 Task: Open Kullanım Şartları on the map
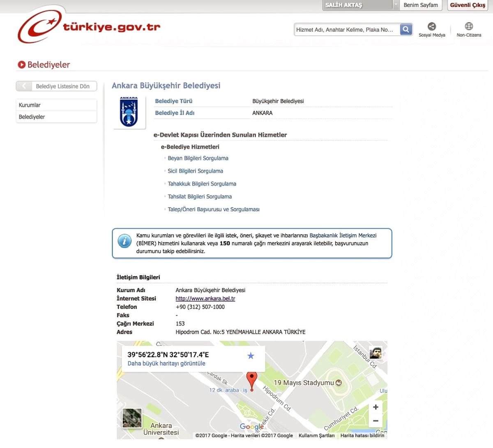click(316, 435)
